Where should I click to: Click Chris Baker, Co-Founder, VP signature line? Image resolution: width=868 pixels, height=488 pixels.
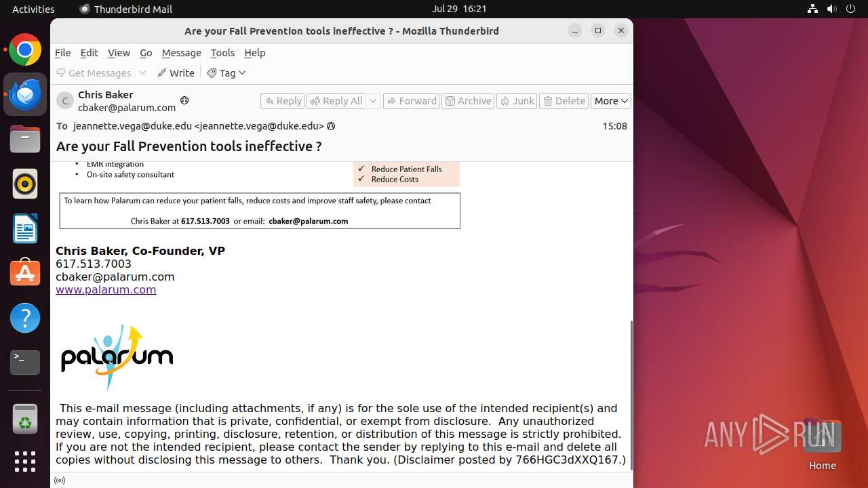140,251
